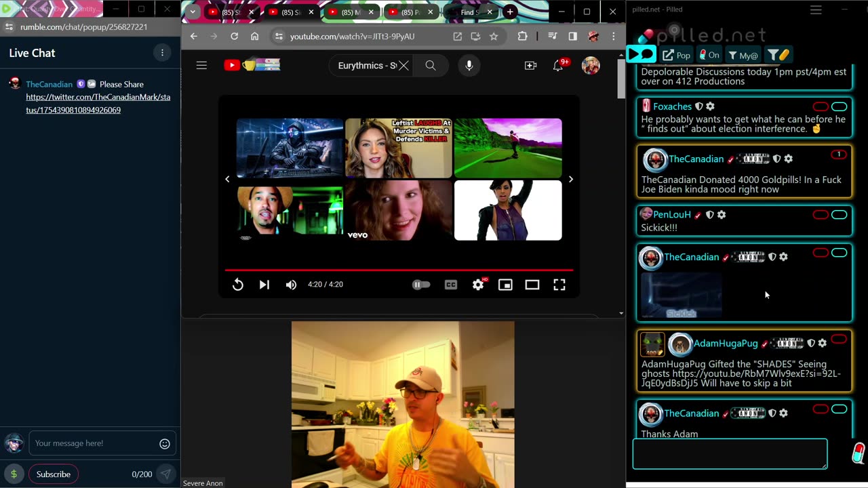Open the Leftist Laughs video thumbnail
The image size is (868, 488).
[399, 148]
